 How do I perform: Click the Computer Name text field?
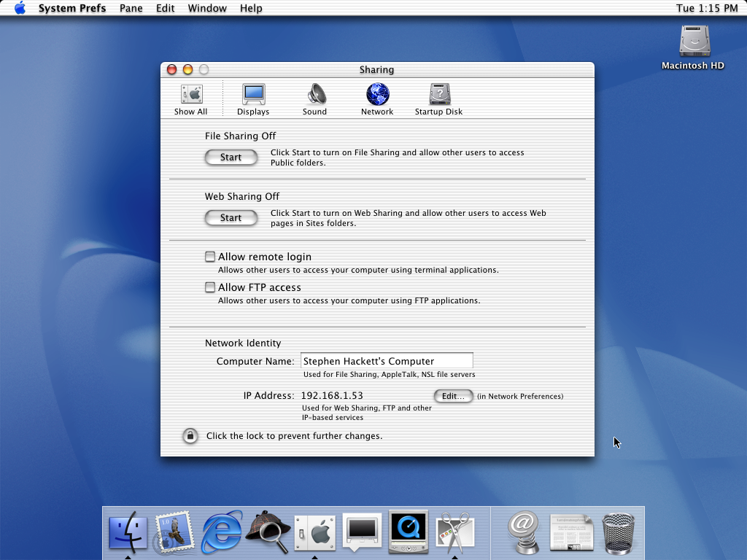coord(387,361)
